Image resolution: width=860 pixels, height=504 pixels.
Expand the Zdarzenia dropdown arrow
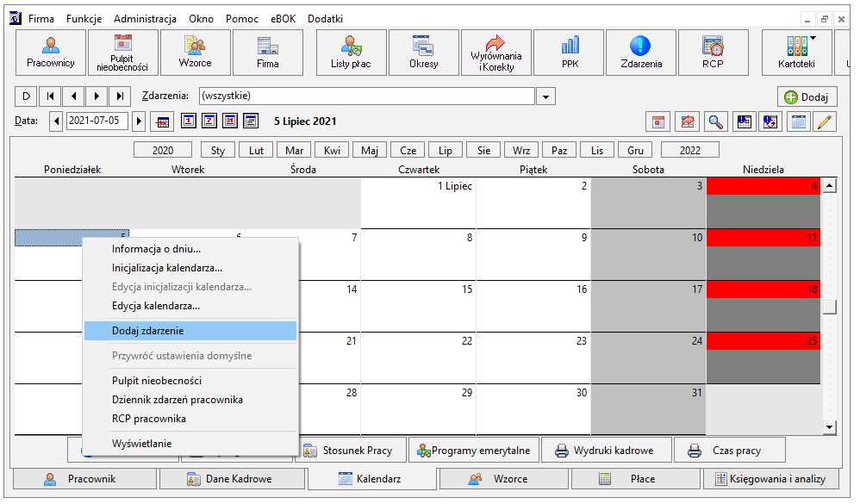(x=545, y=96)
